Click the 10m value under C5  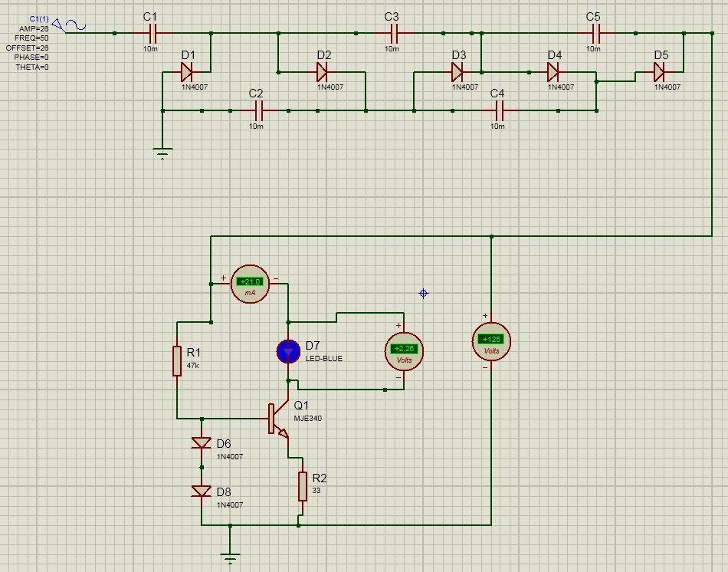[x=593, y=49]
